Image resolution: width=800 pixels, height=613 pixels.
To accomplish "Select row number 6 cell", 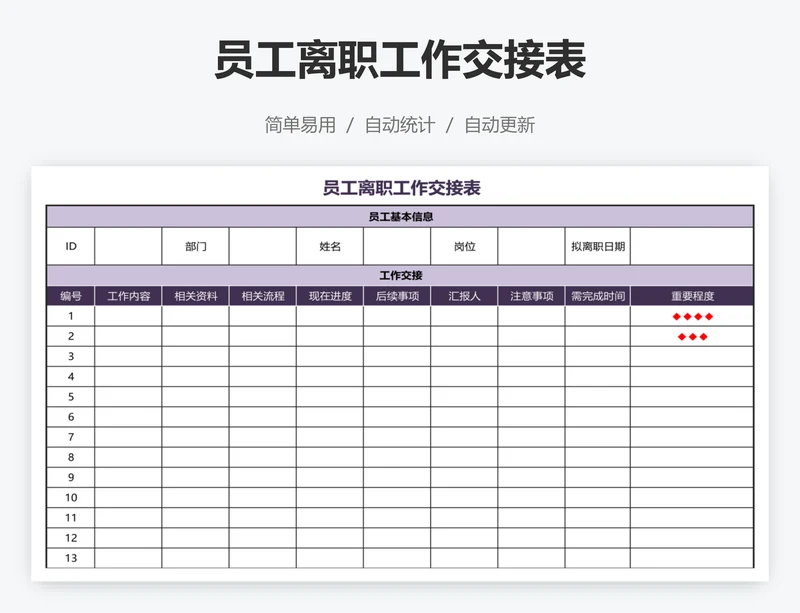I will click(70, 417).
